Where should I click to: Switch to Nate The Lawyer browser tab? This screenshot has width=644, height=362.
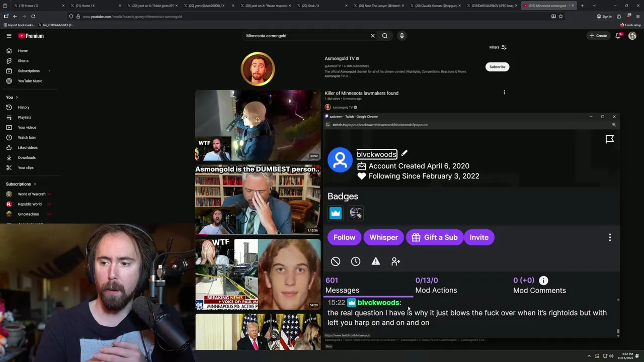click(378, 6)
